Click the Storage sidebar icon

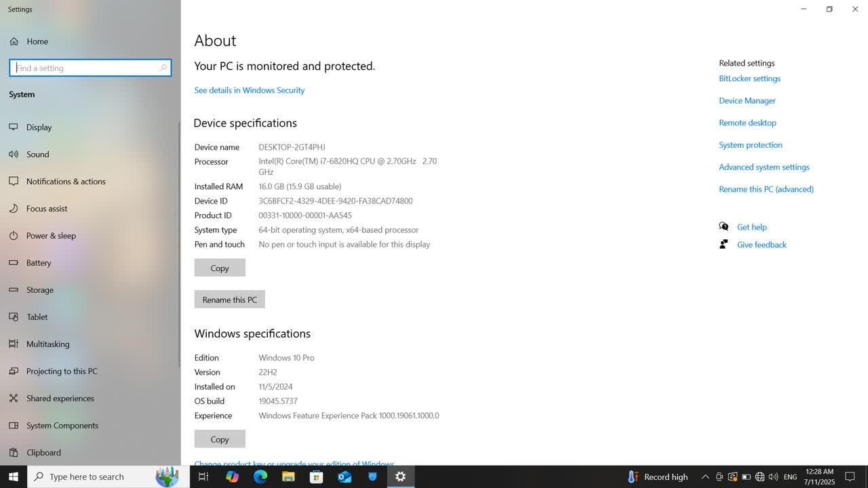[14, 290]
